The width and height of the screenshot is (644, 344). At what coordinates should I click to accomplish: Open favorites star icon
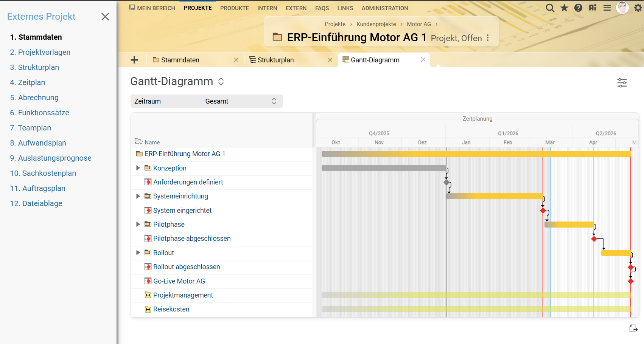point(564,8)
